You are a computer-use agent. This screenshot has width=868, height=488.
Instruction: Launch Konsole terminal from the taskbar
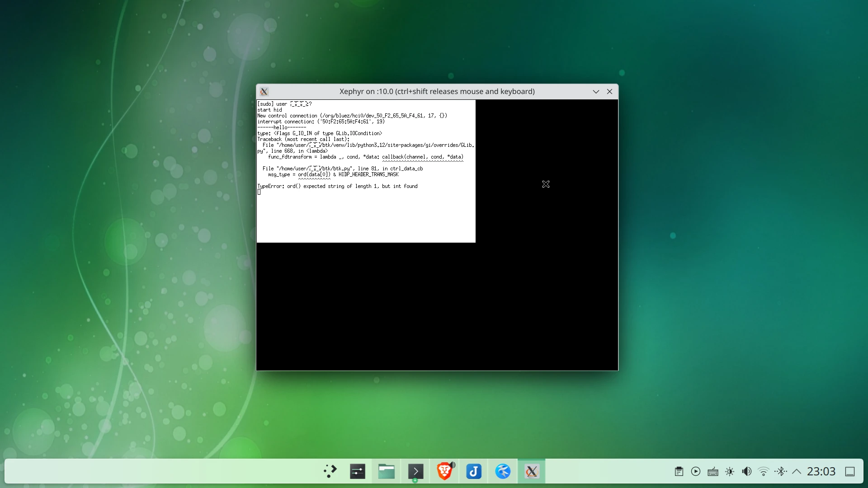[415, 471]
